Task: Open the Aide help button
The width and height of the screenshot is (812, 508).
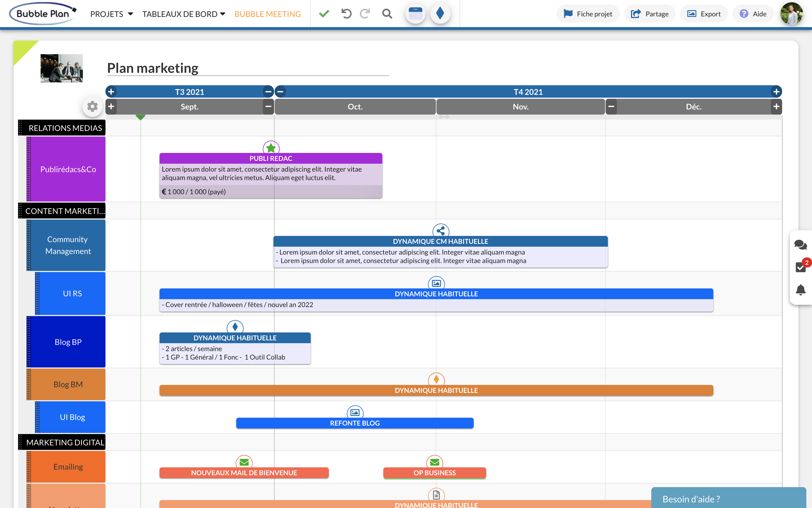Action: [753, 14]
